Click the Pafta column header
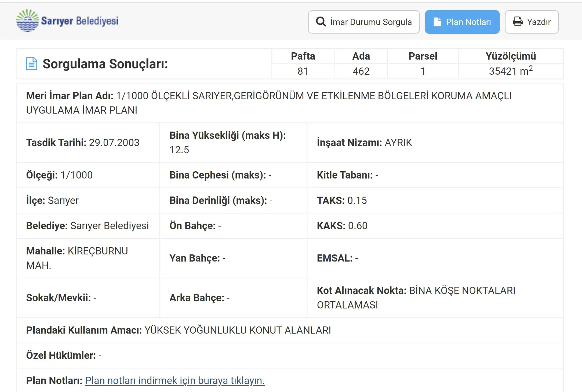The height and width of the screenshot is (392, 582). 303,56
